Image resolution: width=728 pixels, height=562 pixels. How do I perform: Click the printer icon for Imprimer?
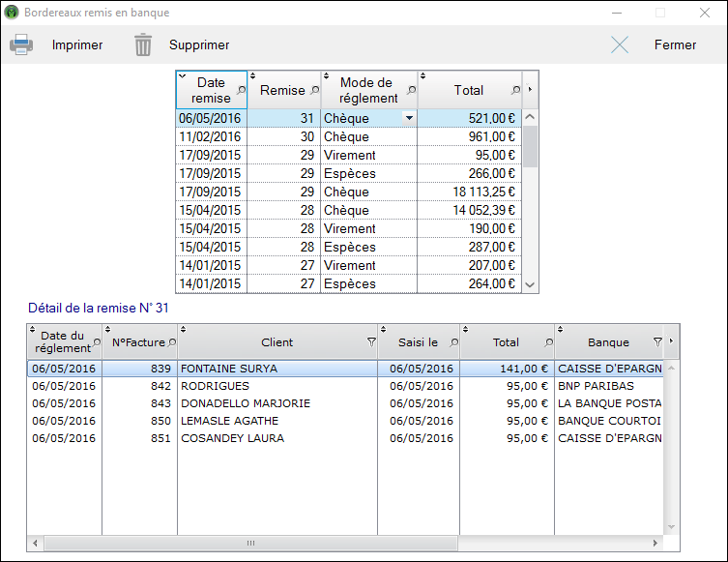[21, 44]
